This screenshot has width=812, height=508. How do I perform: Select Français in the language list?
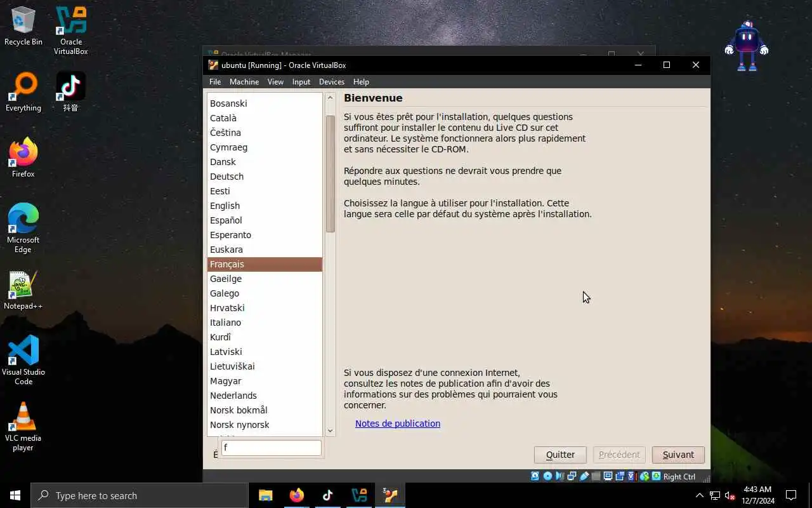265,264
